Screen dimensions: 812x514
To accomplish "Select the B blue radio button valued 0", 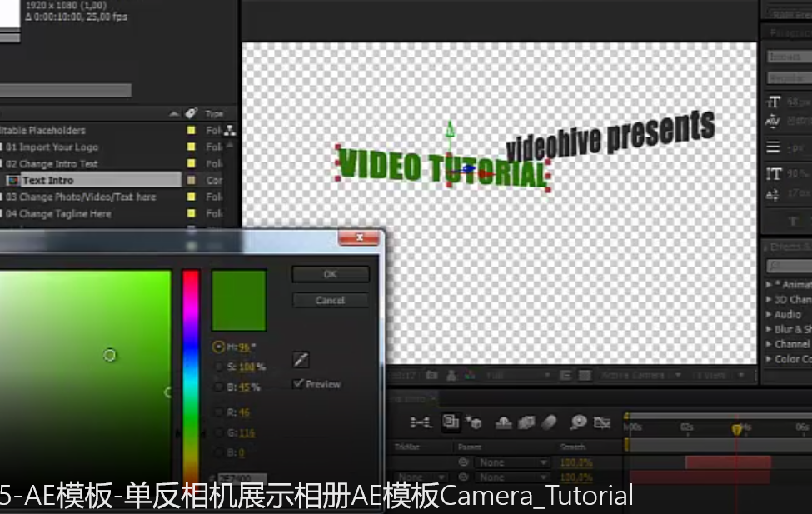I will click(x=218, y=452).
